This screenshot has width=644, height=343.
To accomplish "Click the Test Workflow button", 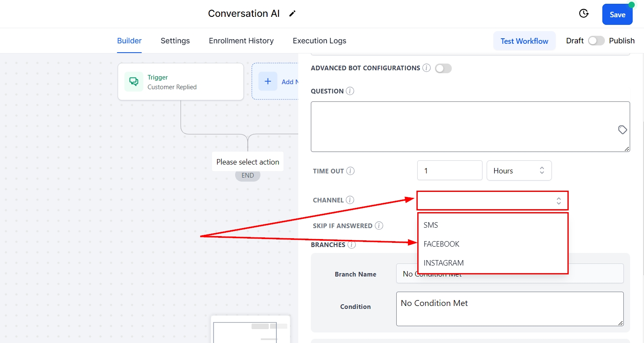I will pyautogui.click(x=524, y=41).
